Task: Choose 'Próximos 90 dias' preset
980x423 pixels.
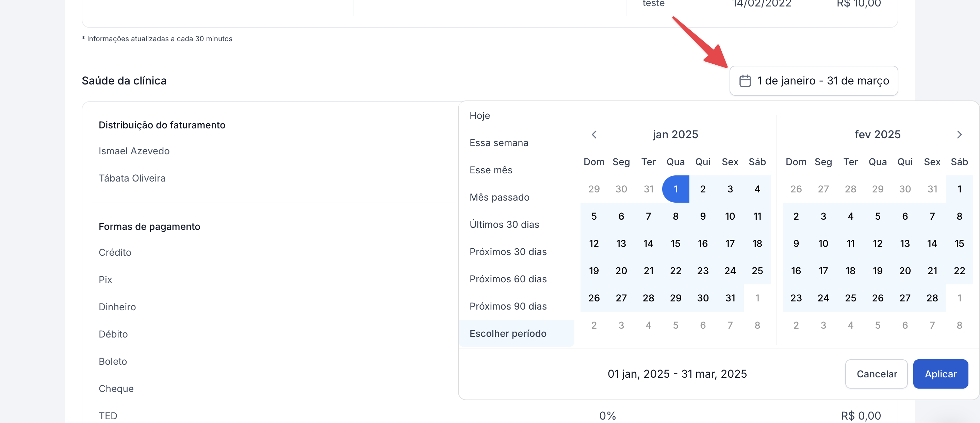Action: 508,306
